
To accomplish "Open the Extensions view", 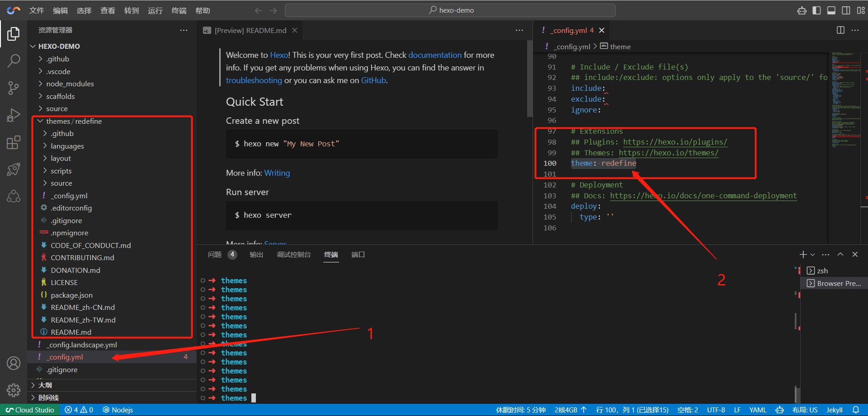I will pos(14,143).
